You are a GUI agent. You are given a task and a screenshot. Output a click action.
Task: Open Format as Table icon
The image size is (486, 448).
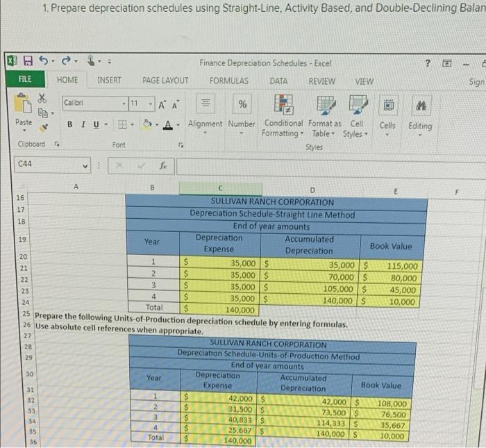pyautogui.click(x=326, y=104)
